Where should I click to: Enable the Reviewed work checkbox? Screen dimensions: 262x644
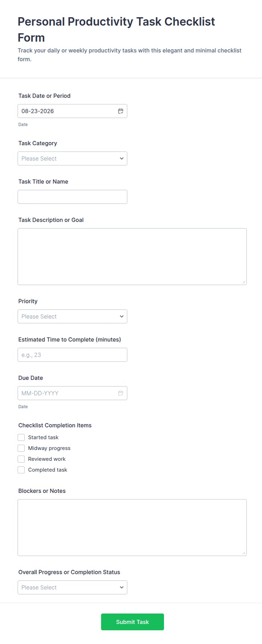[x=21, y=459]
